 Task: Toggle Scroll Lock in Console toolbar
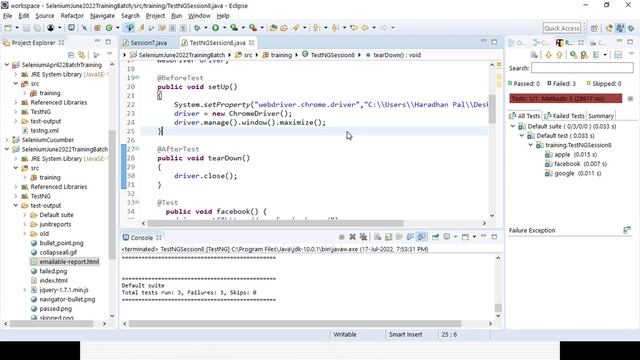388,237
